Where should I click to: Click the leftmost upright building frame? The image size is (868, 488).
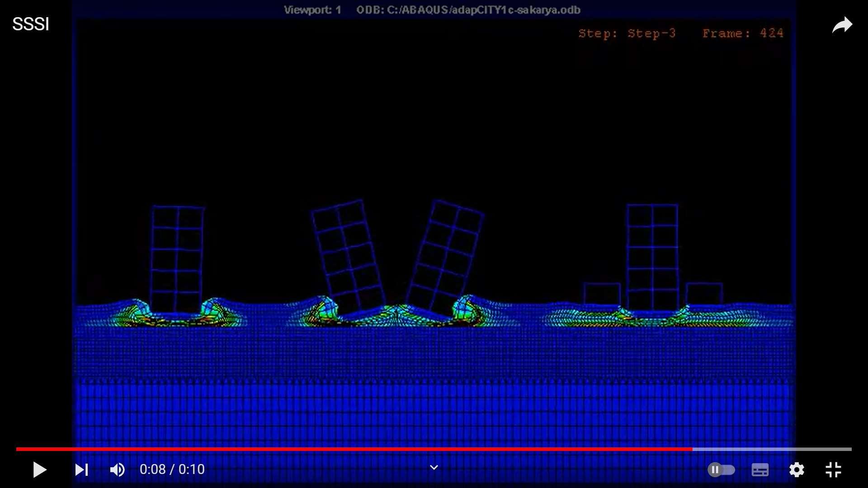pos(177,259)
